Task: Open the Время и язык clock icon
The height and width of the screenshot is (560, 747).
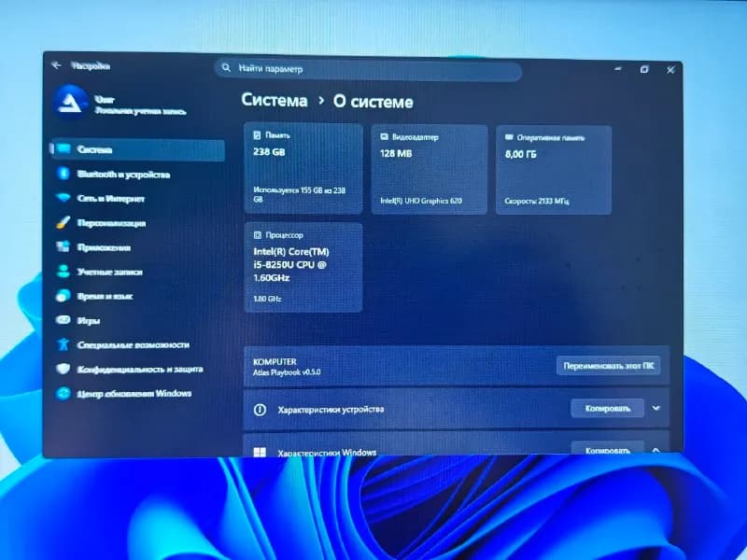Action: pos(63,296)
